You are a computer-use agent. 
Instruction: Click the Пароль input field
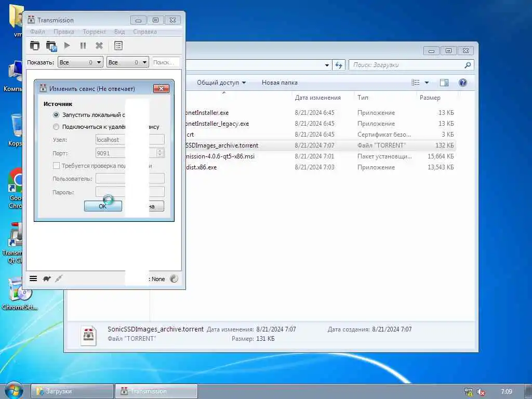click(130, 192)
